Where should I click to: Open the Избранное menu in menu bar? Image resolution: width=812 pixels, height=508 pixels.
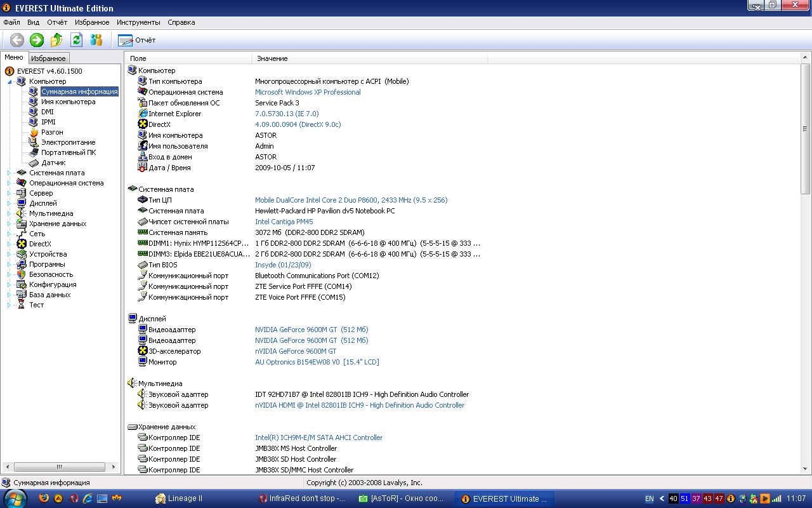(92, 22)
